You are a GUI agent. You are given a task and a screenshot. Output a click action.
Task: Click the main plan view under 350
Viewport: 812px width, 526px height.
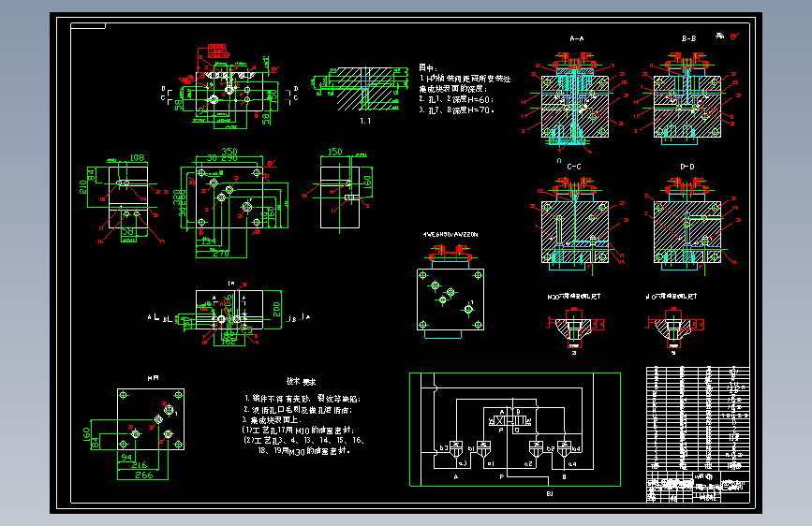coord(229,197)
